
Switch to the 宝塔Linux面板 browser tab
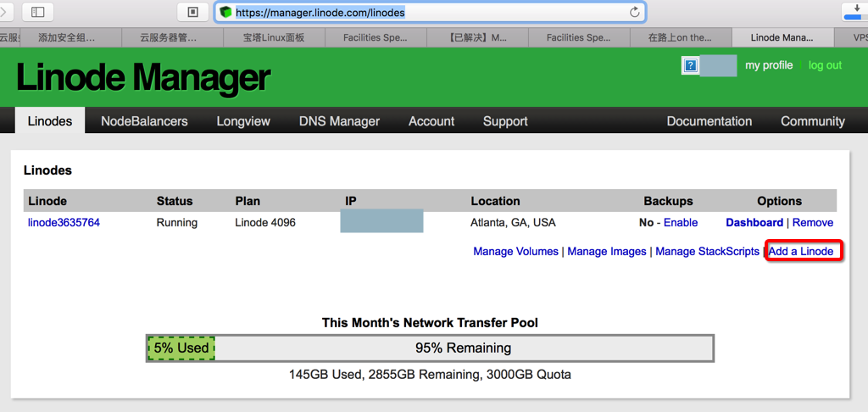[x=274, y=37]
